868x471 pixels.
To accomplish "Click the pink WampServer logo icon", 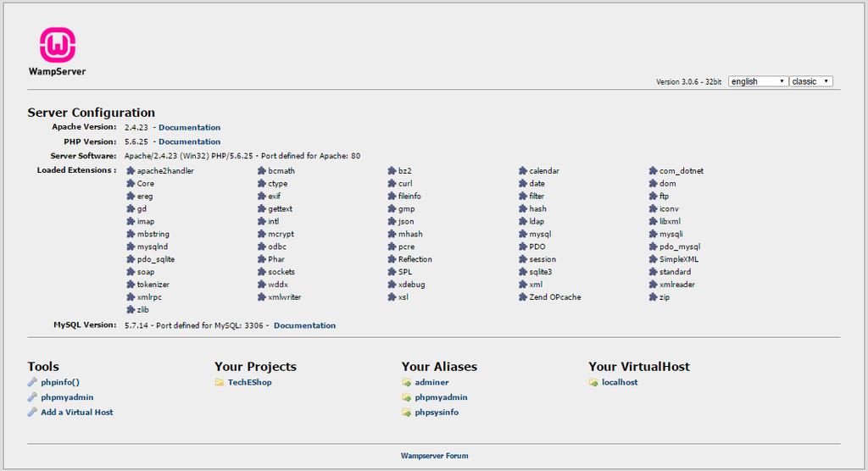I will (57, 45).
